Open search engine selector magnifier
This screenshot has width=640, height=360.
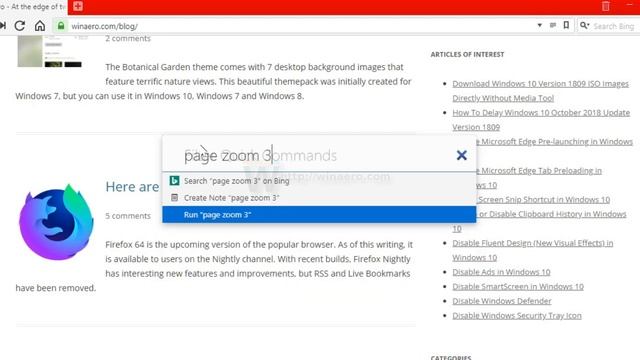click(x=584, y=26)
